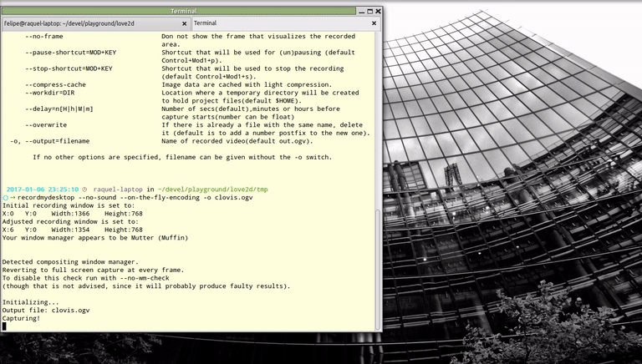Click the 'Initializing...' line
Viewport: 642px width, 364px height.
coord(31,302)
